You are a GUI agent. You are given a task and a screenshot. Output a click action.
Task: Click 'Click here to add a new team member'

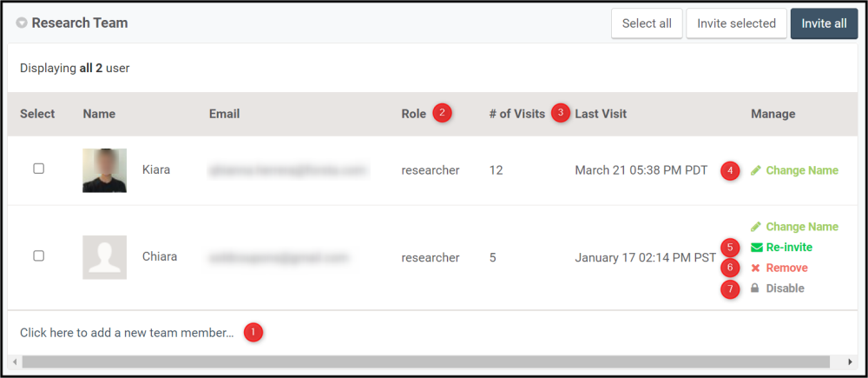pyautogui.click(x=127, y=333)
